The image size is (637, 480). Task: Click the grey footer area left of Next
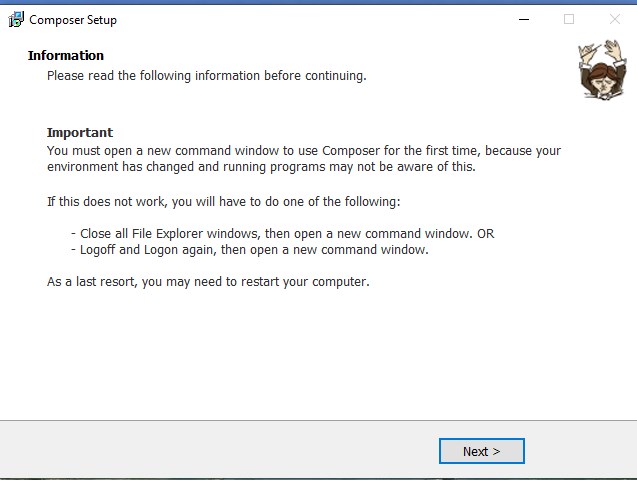[200, 451]
